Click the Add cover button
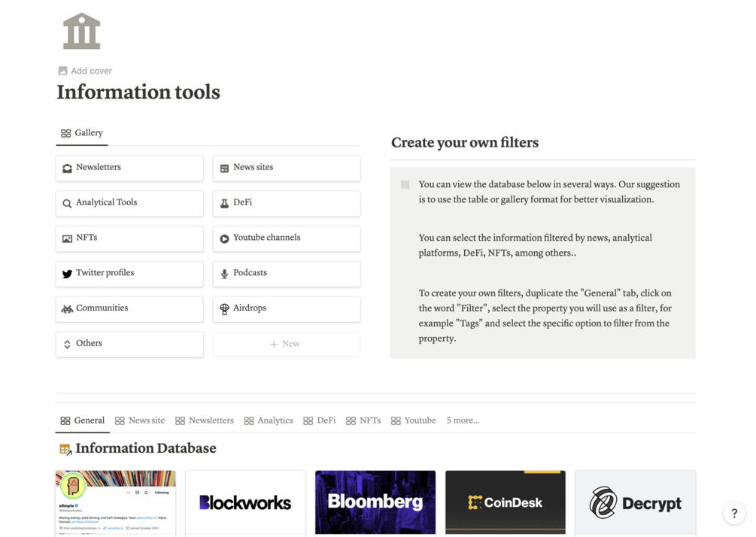 (85, 71)
